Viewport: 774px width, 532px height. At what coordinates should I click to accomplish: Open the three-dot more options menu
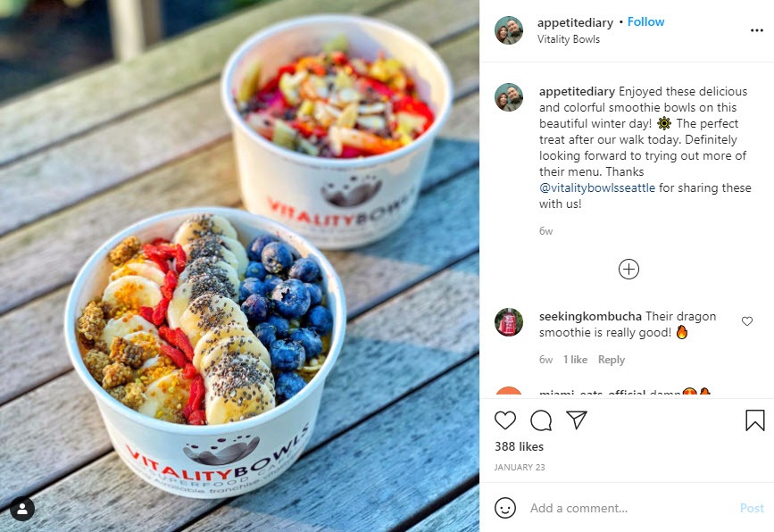tap(757, 30)
